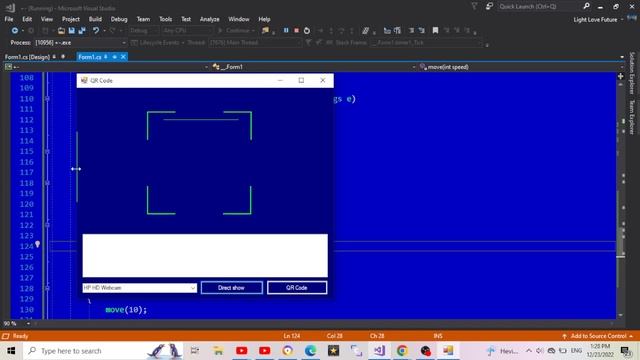Navigate backward with the circular arrow icon
The image size is (640, 360).
pos(15,31)
